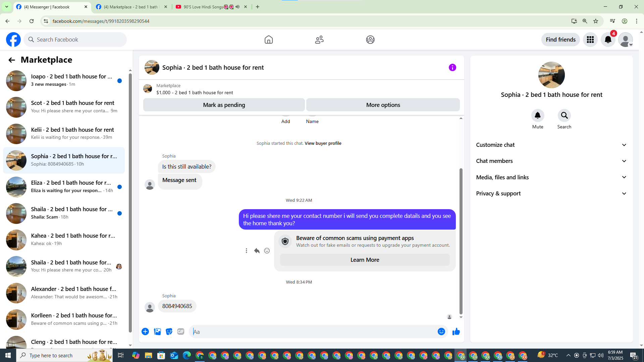
Task: Click the thumbs-up like send icon
Action: click(x=456, y=332)
